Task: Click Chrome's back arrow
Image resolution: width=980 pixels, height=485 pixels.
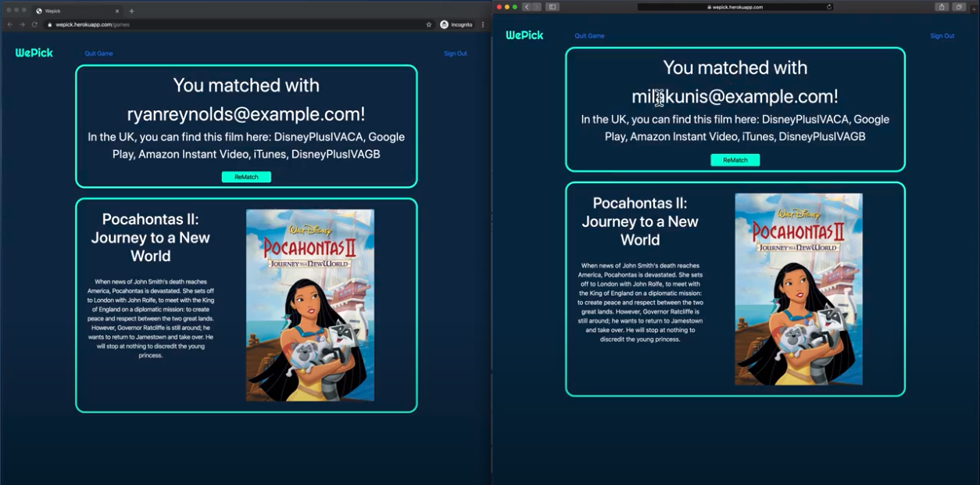Action: click(10, 24)
